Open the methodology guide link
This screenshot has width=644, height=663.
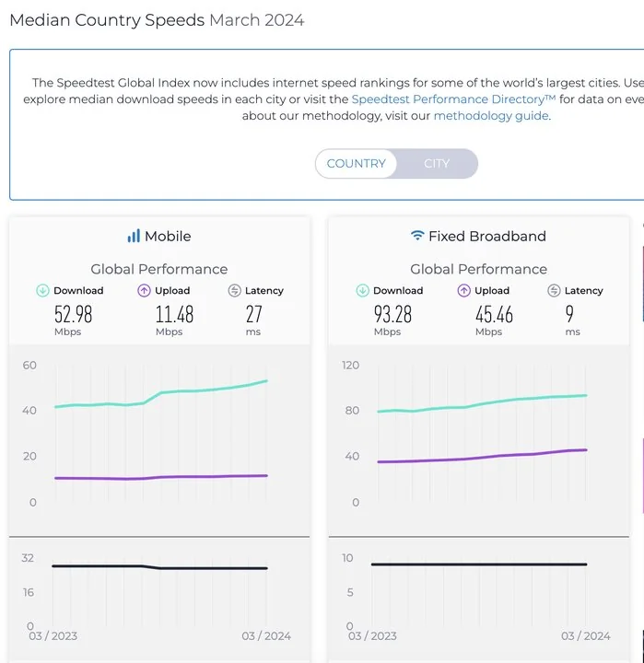pyautogui.click(x=491, y=116)
